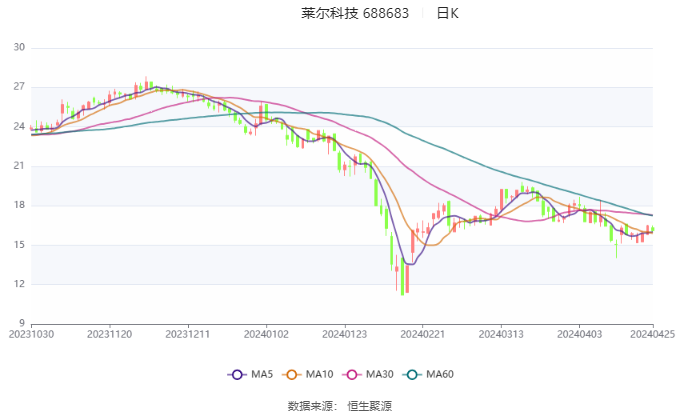Click the x-axis date label 20240425

(x=653, y=334)
